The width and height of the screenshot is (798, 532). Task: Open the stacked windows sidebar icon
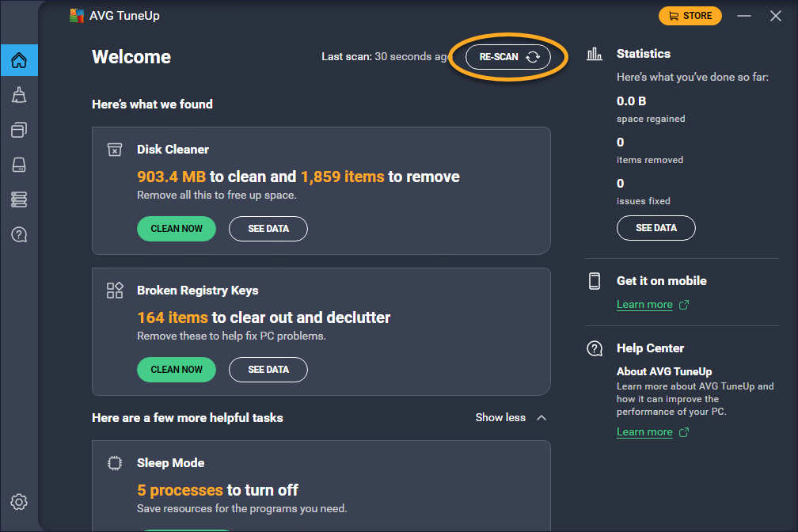[19, 130]
